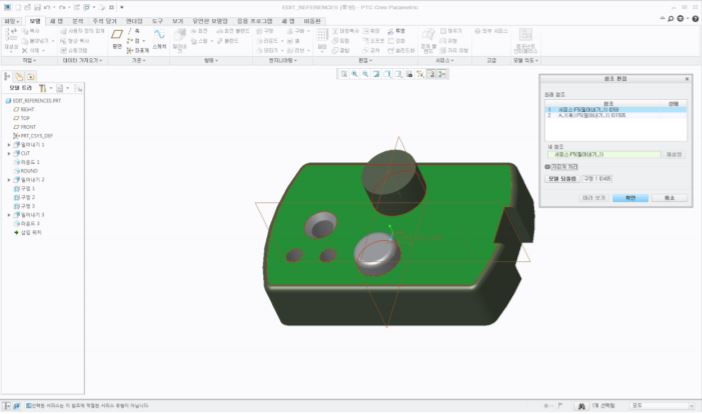
Task: Select the second reference row in the dialog list
Action: point(616,115)
